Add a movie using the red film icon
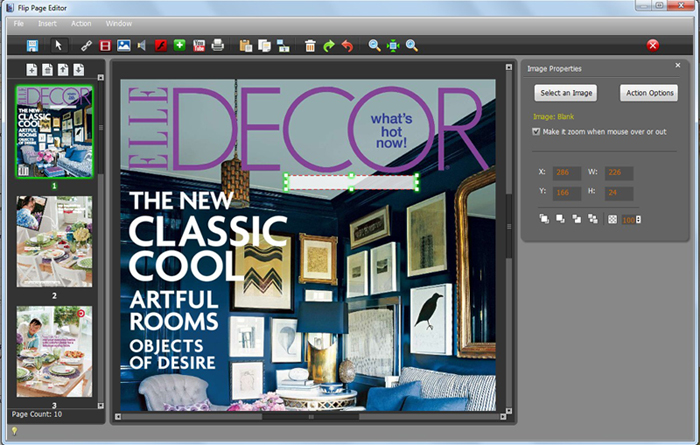700x445 pixels. pos(105,46)
